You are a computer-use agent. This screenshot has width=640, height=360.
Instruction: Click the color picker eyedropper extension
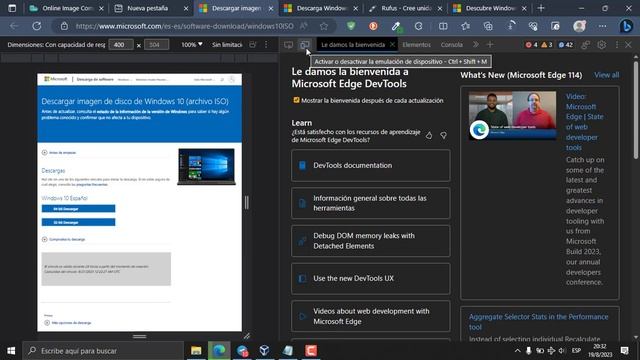[x=396, y=27]
